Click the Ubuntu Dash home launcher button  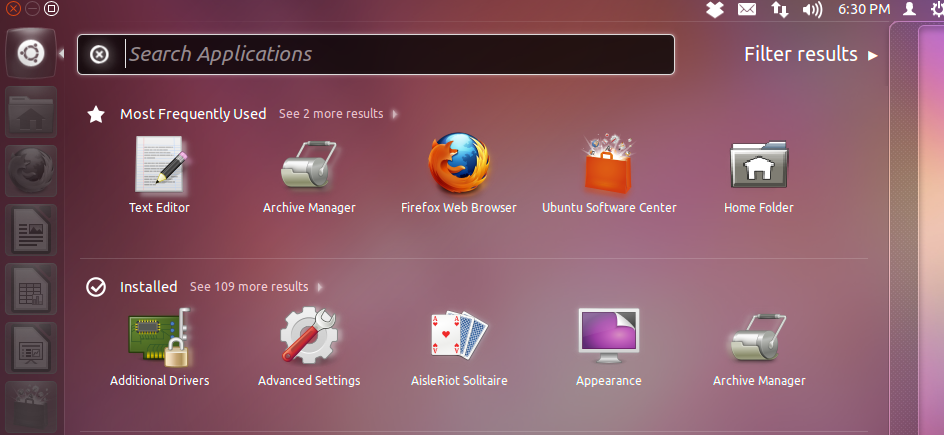(x=31, y=54)
